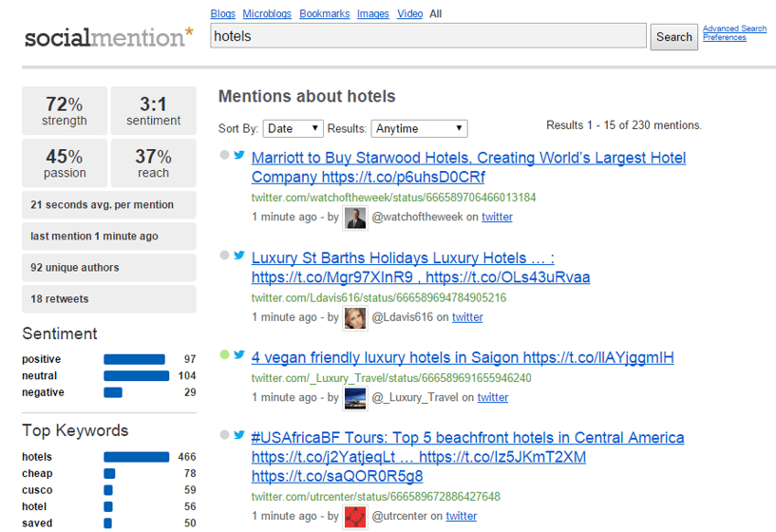Click the saved keyword label
Screen dimensions: 776x532
coord(37,523)
